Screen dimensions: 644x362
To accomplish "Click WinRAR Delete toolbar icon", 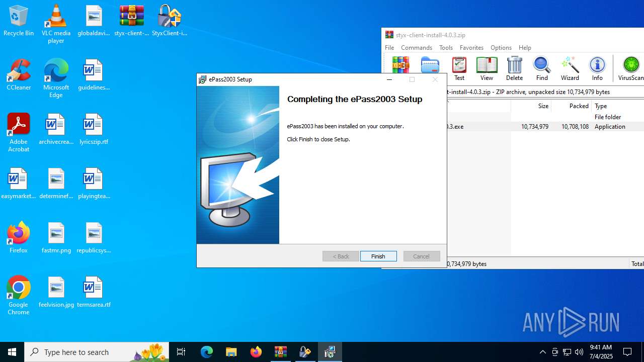I will tap(514, 69).
